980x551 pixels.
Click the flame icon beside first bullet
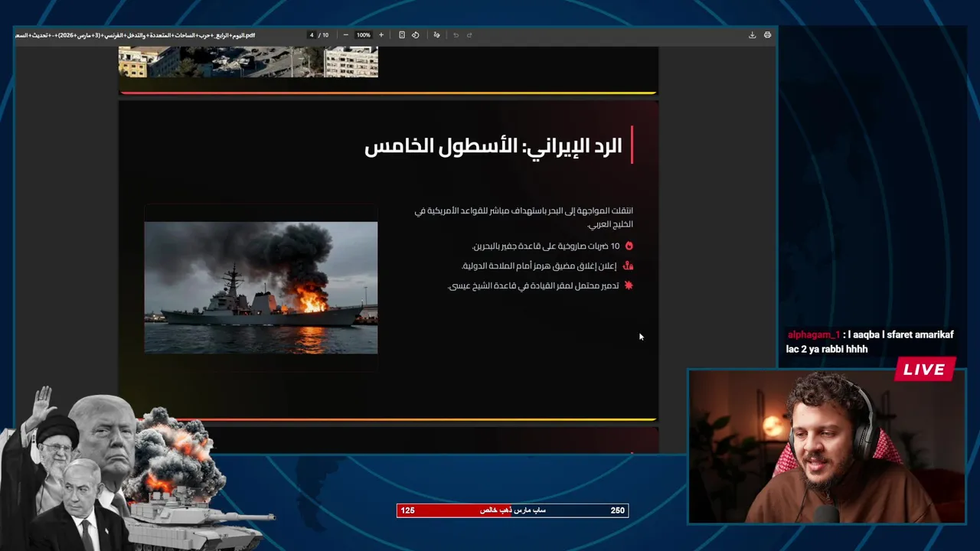pos(629,246)
